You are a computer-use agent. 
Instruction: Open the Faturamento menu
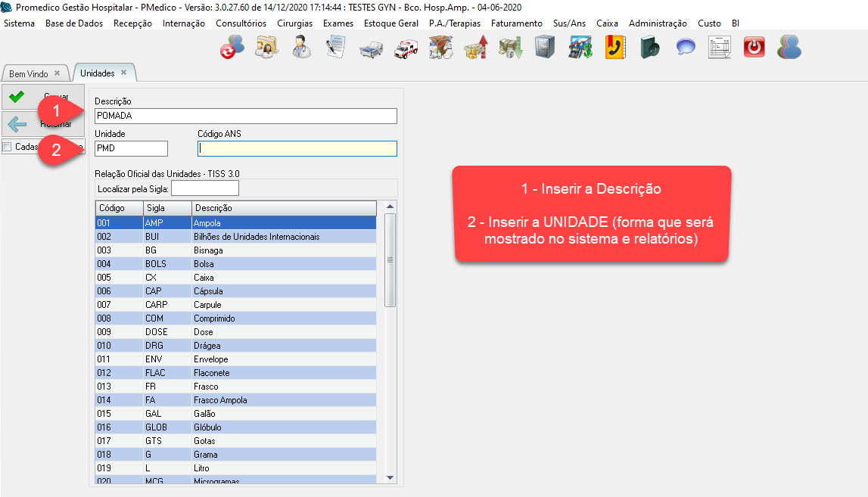pos(516,23)
